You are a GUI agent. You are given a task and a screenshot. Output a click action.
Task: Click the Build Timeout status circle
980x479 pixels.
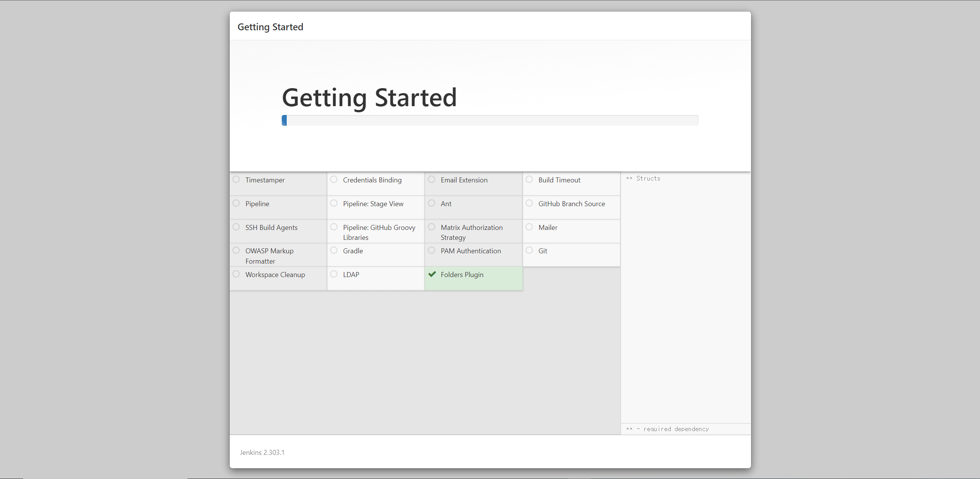529,179
